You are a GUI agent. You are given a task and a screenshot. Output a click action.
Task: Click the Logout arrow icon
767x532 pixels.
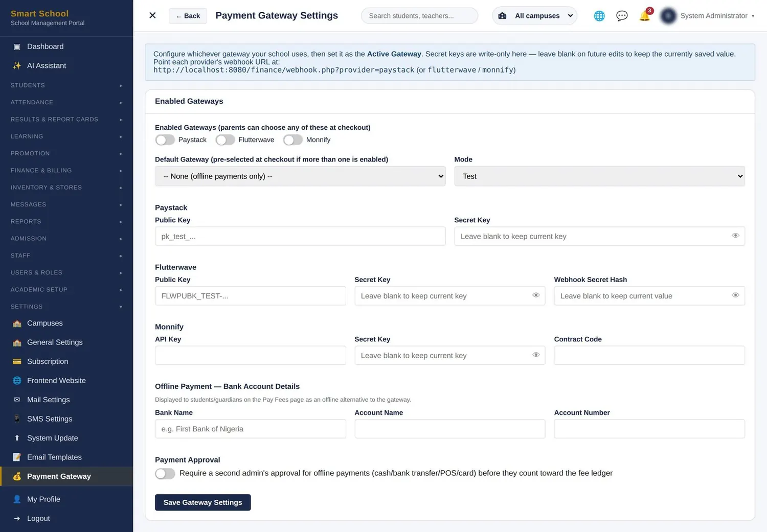(17, 518)
